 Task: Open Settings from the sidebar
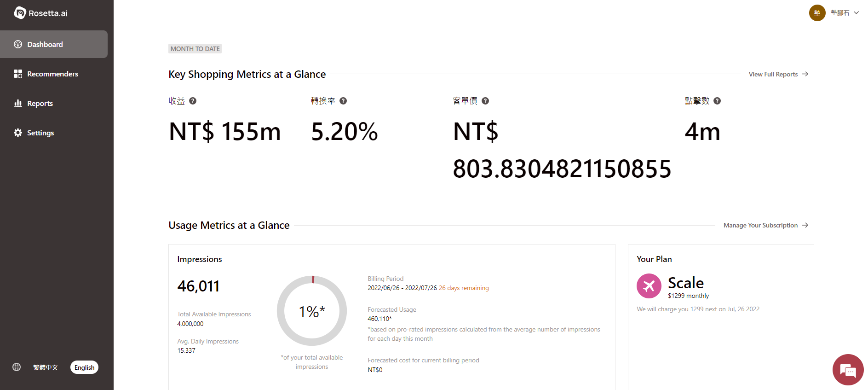click(x=40, y=133)
